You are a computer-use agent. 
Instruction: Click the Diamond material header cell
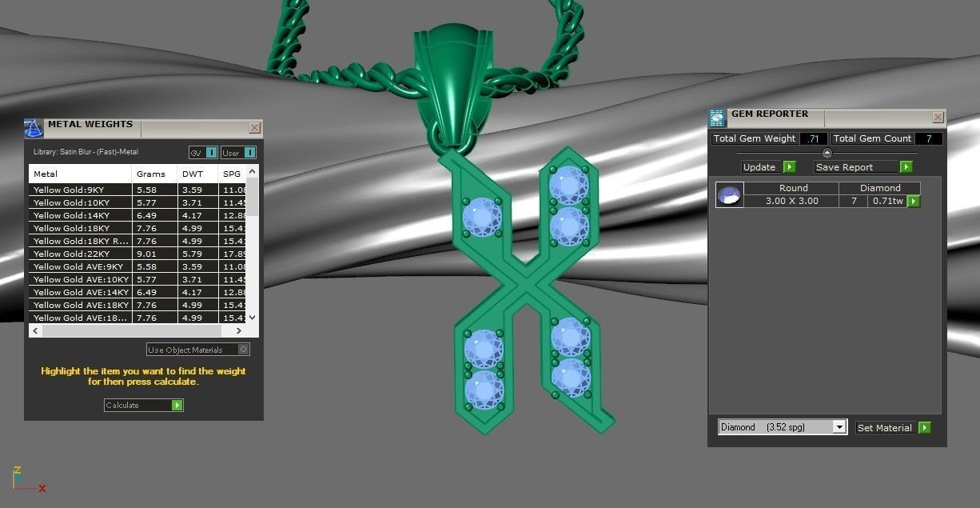pos(880,188)
